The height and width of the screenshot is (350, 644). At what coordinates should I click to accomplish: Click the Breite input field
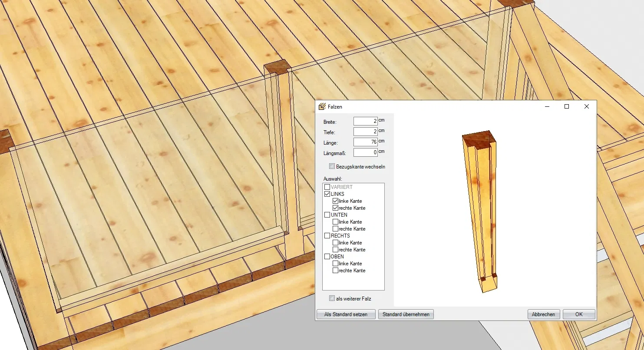[x=365, y=121]
